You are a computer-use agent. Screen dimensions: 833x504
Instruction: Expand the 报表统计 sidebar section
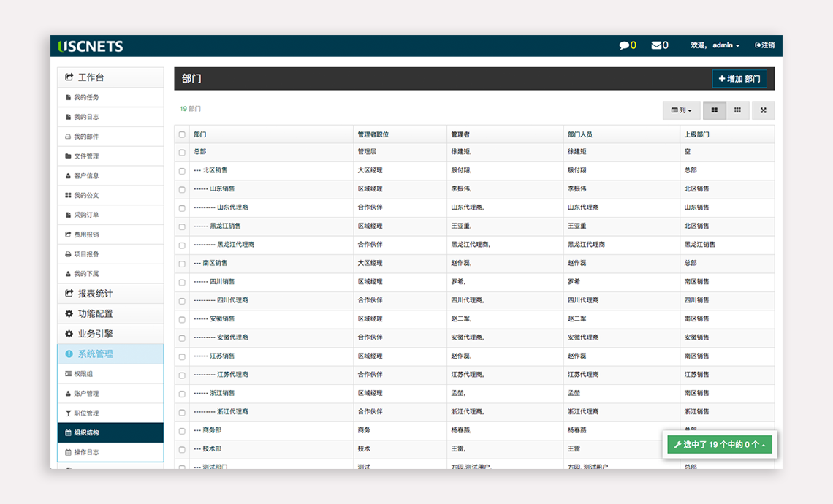[x=95, y=294]
